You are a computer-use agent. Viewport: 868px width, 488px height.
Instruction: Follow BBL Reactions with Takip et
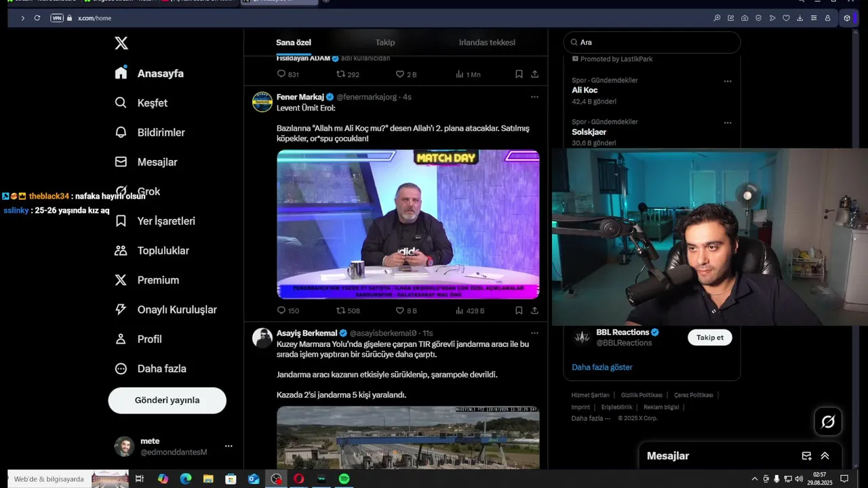pos(710,338)
